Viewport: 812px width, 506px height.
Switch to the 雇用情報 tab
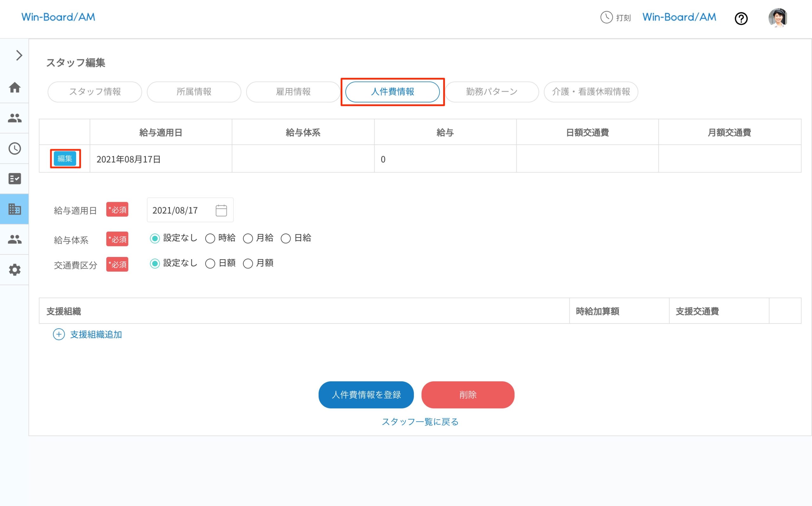tap(293, 92)
